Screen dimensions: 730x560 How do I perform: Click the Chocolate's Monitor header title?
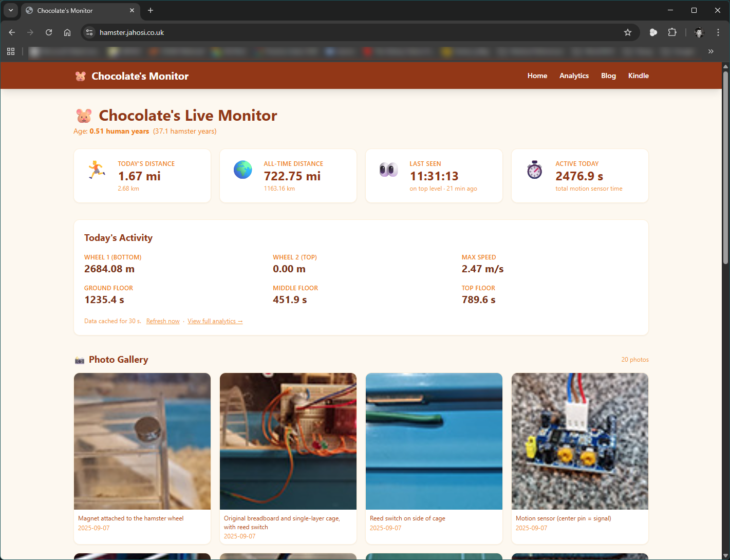pyautogui.click(x=140, y=76)
